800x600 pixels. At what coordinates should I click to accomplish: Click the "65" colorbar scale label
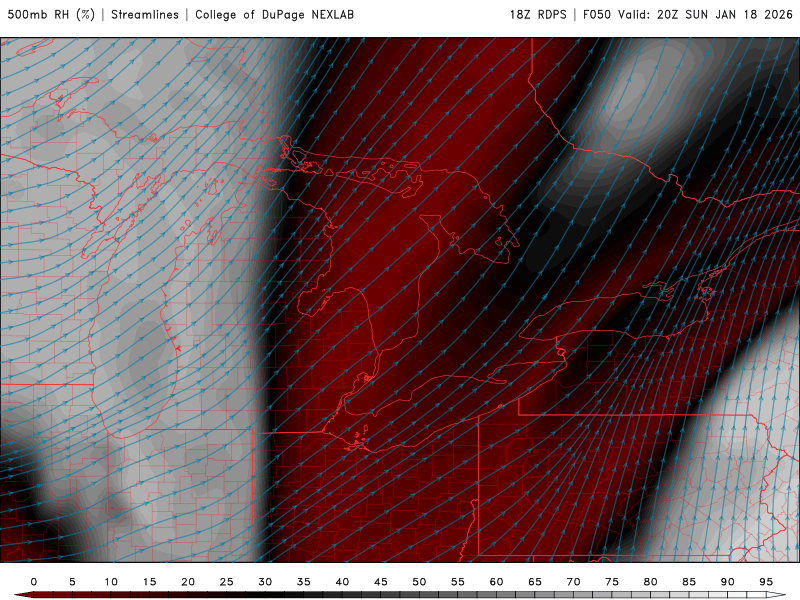point(535,582)
